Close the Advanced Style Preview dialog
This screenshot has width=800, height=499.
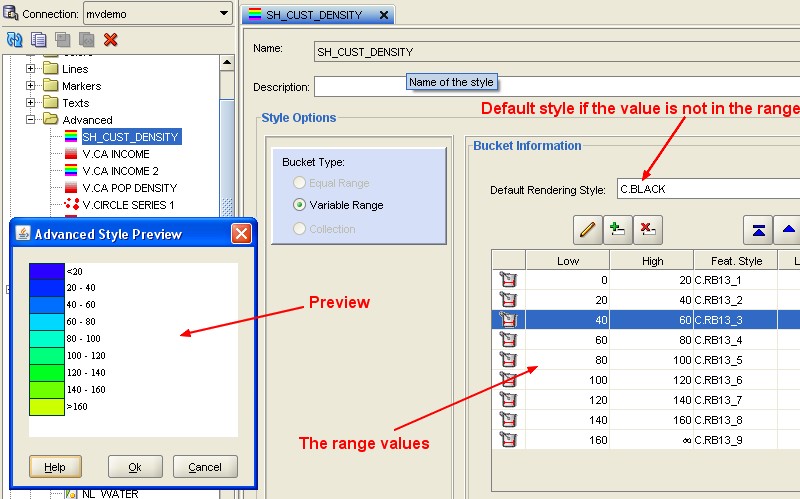coord(241,234)
